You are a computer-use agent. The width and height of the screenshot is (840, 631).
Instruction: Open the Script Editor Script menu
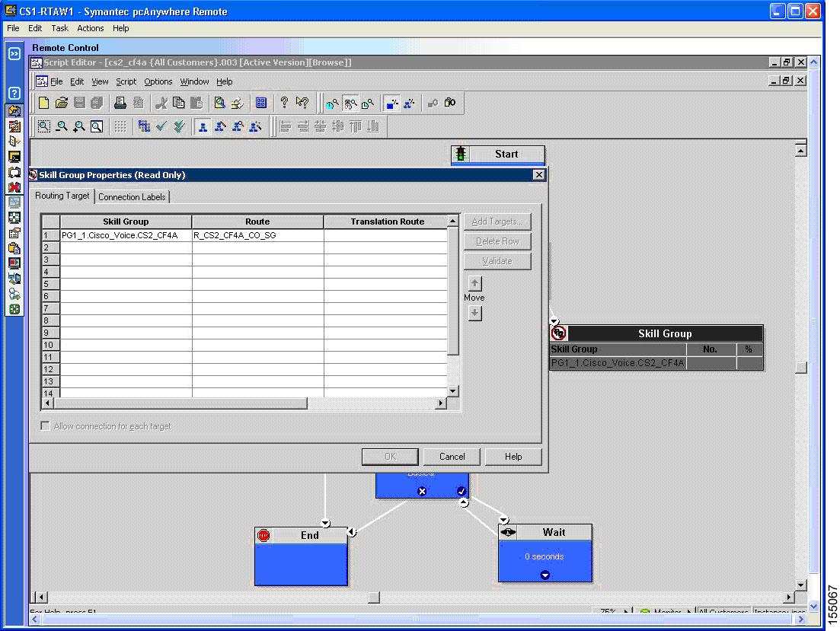point(126,81)
